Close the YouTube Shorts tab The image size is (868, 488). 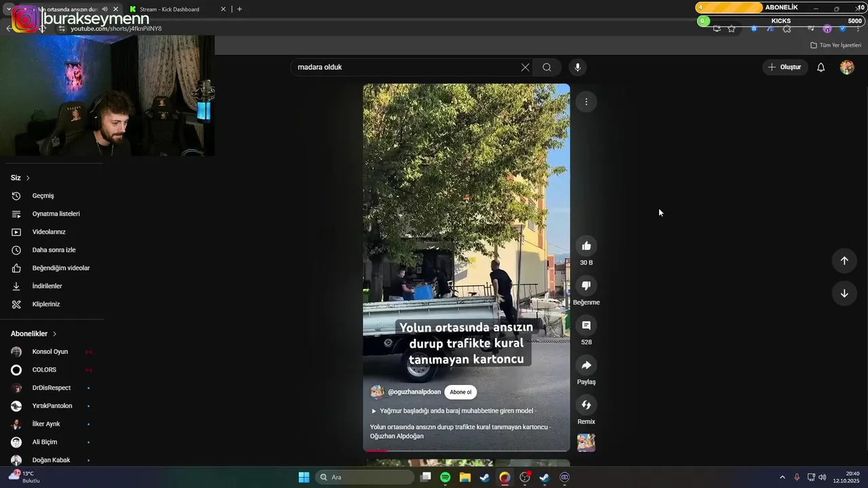click(x=116, y=9)
